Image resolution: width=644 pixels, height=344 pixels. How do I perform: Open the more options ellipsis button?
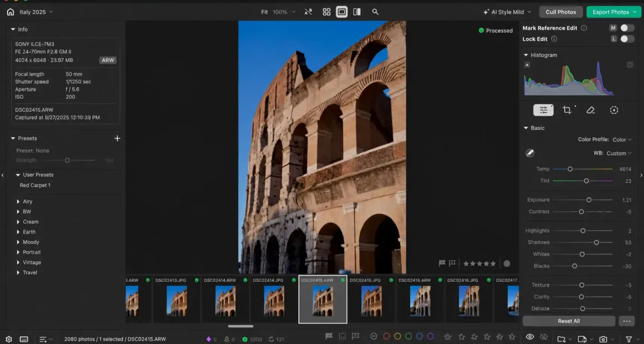(626, 321)
